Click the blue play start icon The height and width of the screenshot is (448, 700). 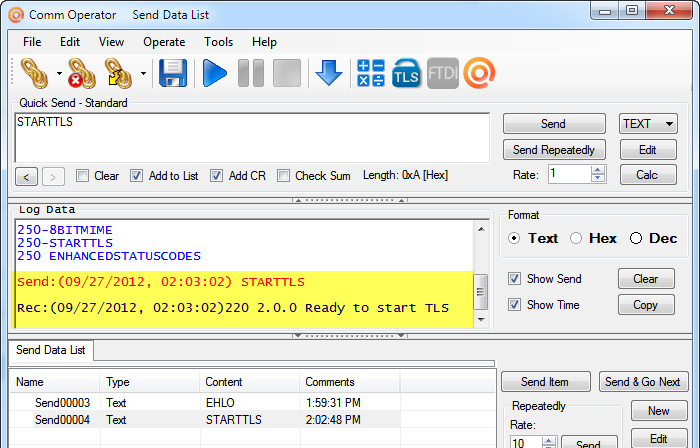[x=214, y=73]
